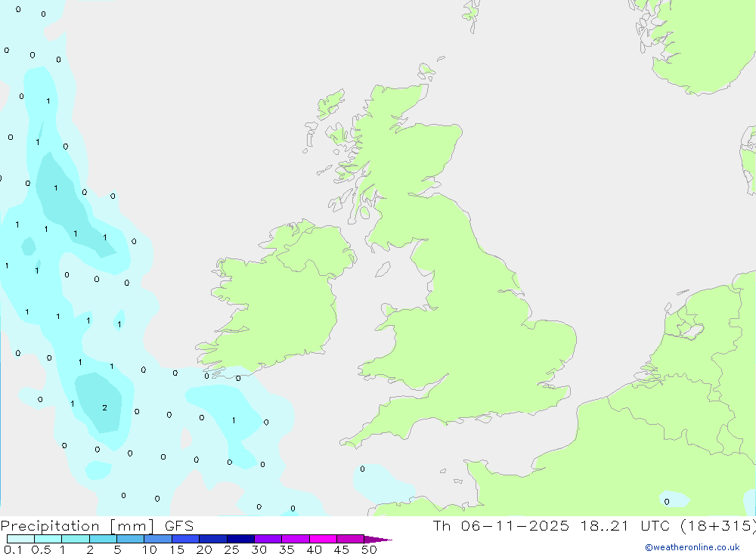Click the 'GFS' model label
The height and width of the screenshot is (554, 756).
coord(179,525)
